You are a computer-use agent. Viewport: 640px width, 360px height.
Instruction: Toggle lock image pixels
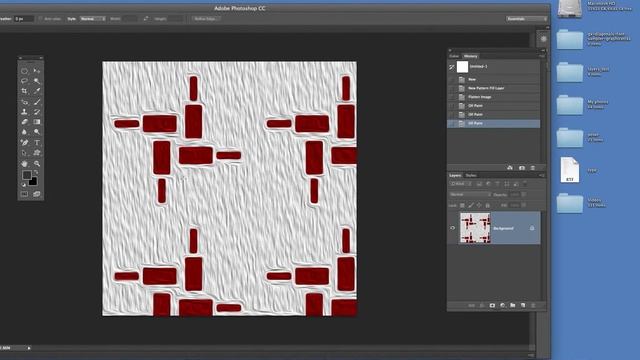point(471,205)
